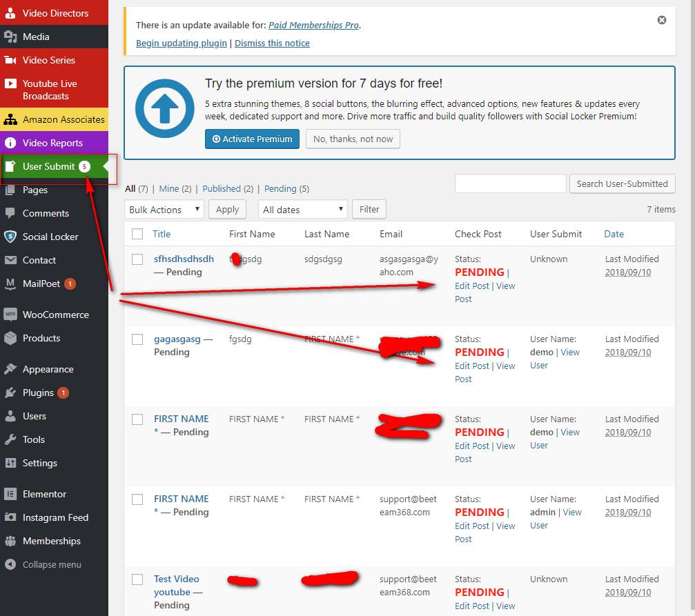Click the Youtube Live Broadcasts play icon
Image resolution: width=695 pixels, height=616 pixels.
pos(10,83)
